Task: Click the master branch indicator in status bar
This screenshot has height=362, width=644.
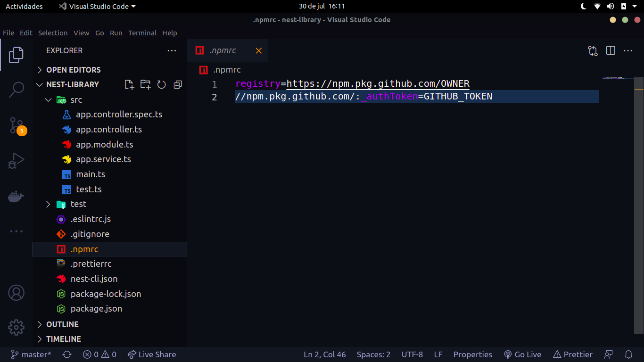Action: pyautogui.click(x=31, y=354)
